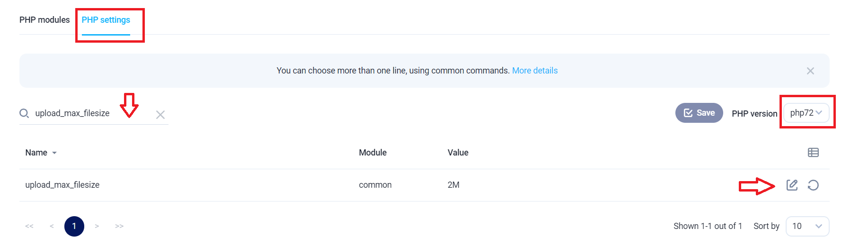Viewport: 868px width, 247px height.
Task: Select the upload_max_filesize table row
Action: pyautogui.click(x=425, y=185)
